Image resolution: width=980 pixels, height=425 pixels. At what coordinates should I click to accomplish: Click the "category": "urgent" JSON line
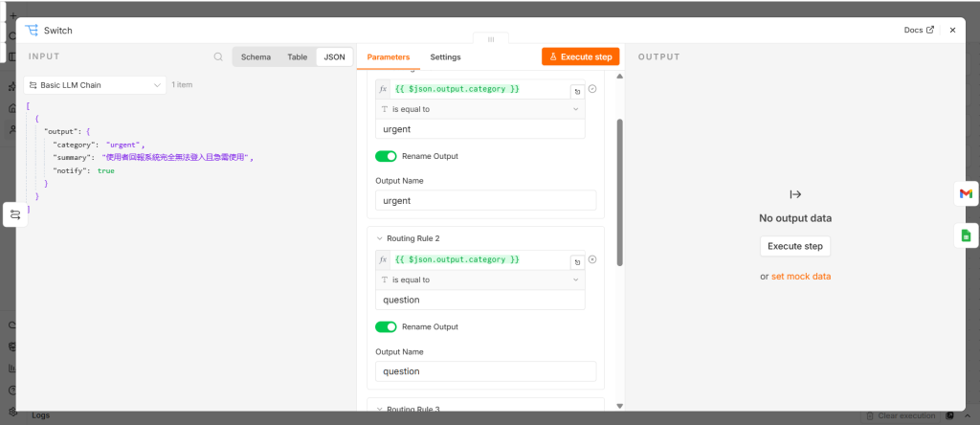[x=99, y=145]
